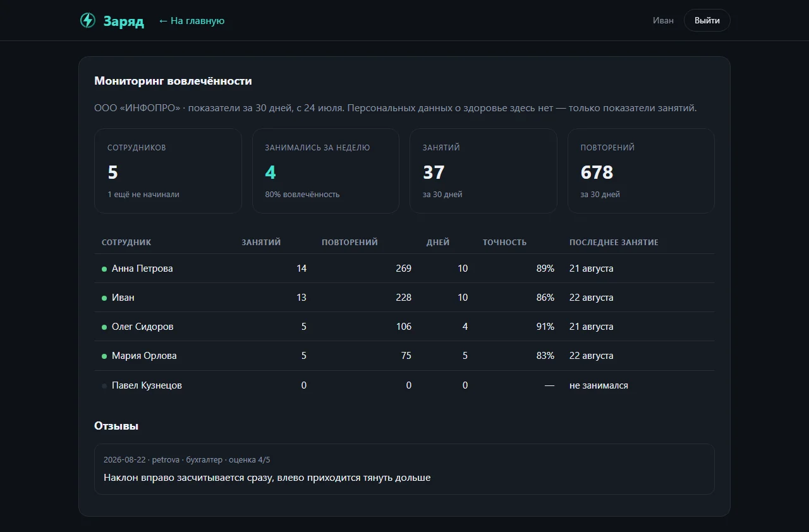Screen dimensions: 809x532
Task: Click the Точность column header
Action: 504,242
